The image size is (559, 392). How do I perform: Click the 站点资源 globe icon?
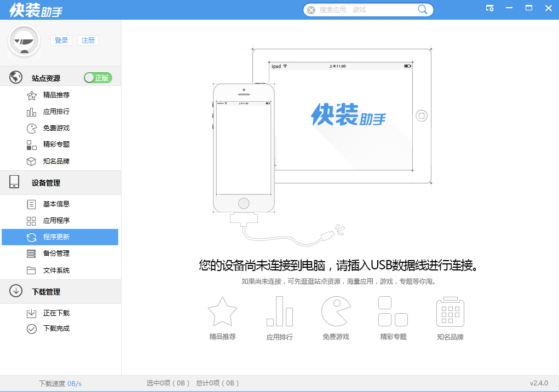16,77
